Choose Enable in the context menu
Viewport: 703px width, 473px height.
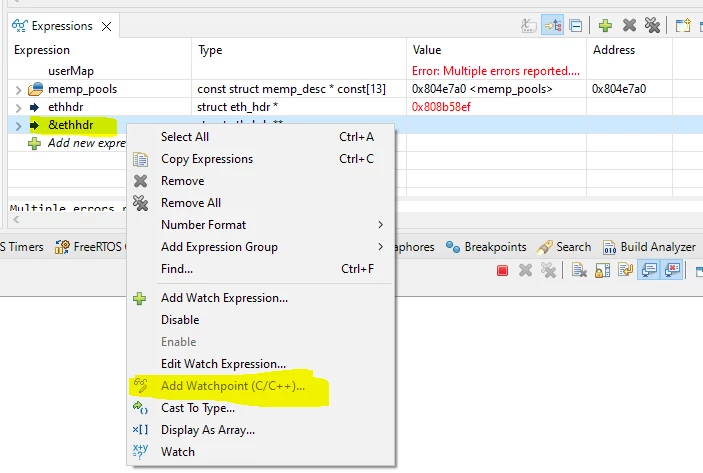coord(261,342)
